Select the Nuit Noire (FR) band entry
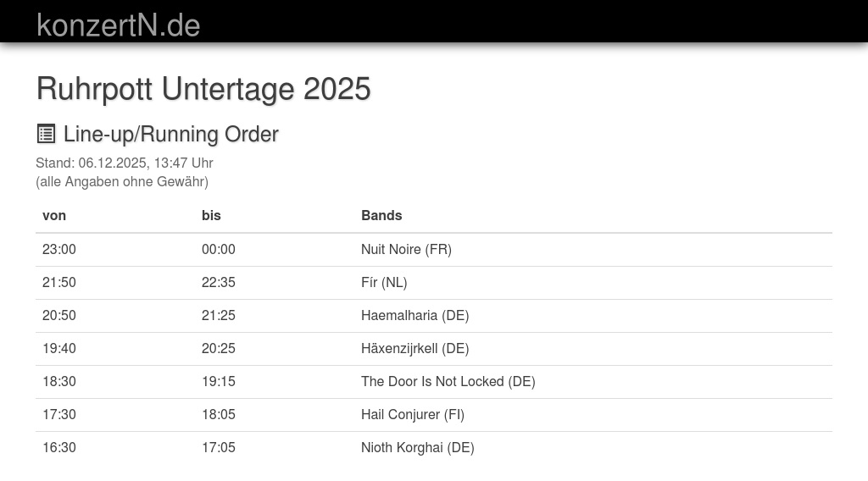868x481 pixels. click(406, 249)
